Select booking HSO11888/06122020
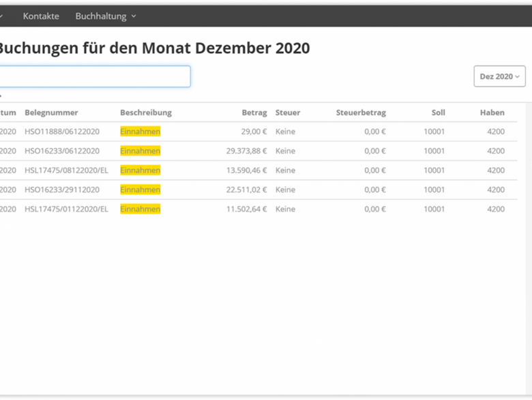The height and width of the screenshot is (400, 532). 62,132
